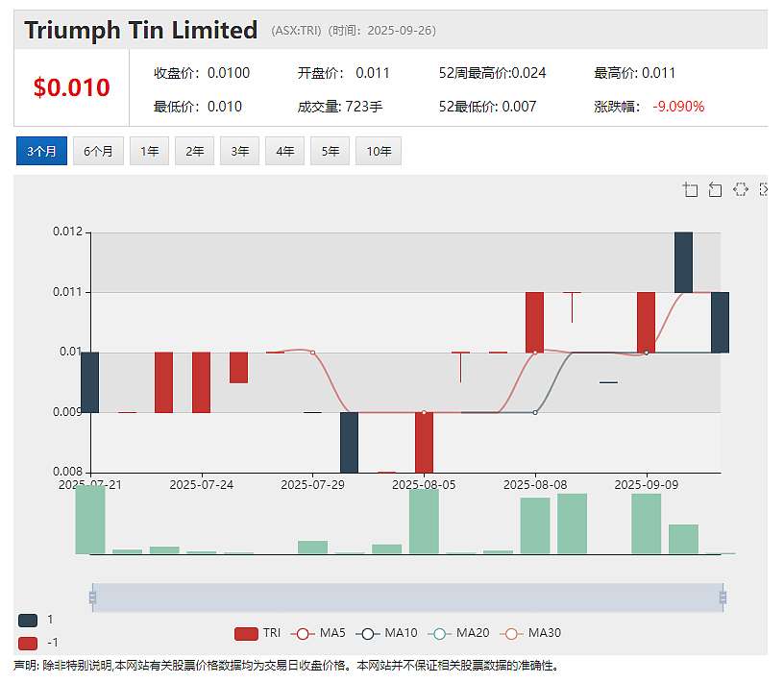Click the 开盘价: 0.011 value
Screen dimensions: 784x683
(344, 73)
